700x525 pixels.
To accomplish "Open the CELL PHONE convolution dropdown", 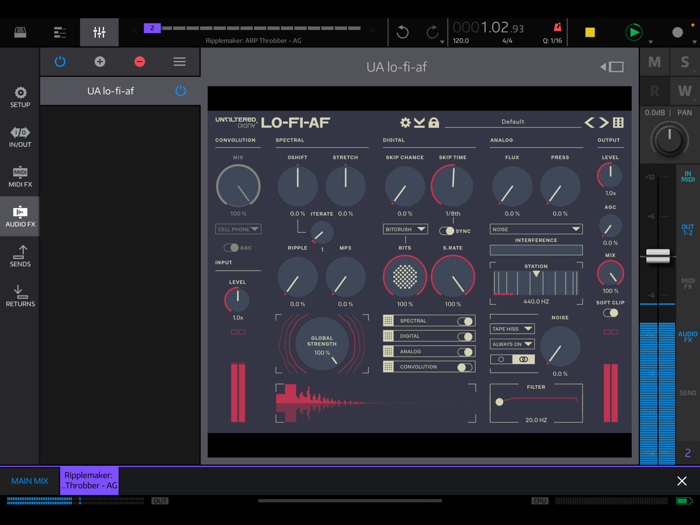I will point(238,229).
